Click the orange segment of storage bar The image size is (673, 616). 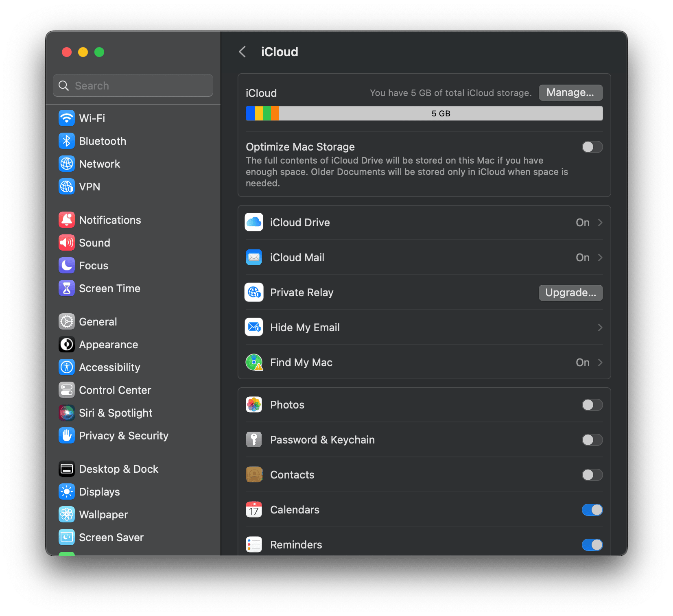pos(275,114)
